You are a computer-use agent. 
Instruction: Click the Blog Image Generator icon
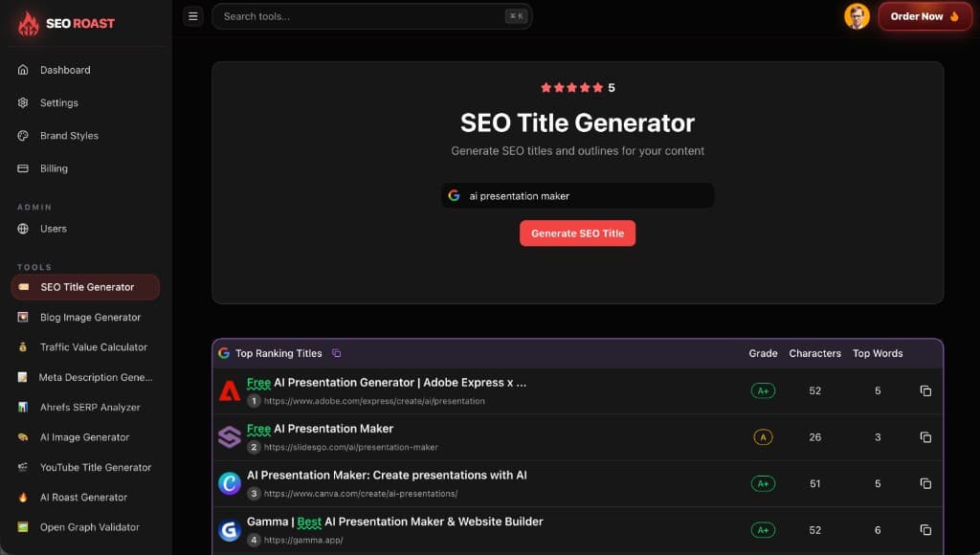pyautogui.click(x=23, y=317)
